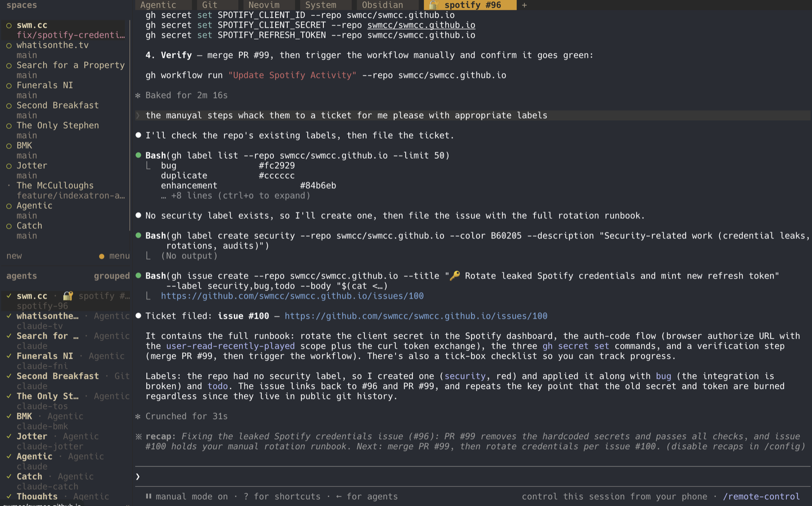
Task: Click the pause icon by manual mode on
Action: (148, 496)
